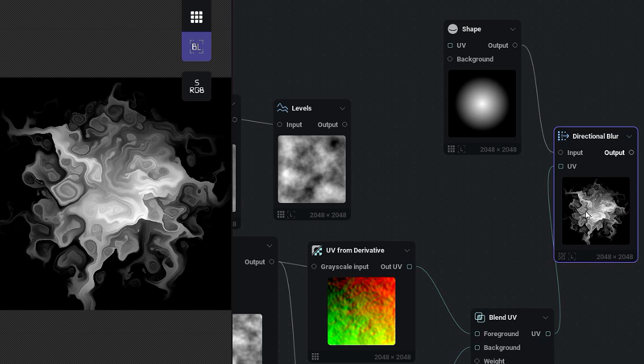Select the Shape node gradient sphere thumbnail
644x364 pixels.
tap(481, 104)
